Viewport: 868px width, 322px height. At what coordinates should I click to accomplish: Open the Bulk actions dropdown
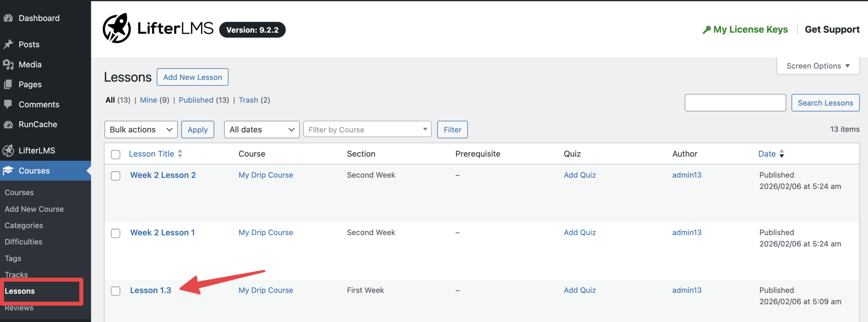(x=141, y=129)
